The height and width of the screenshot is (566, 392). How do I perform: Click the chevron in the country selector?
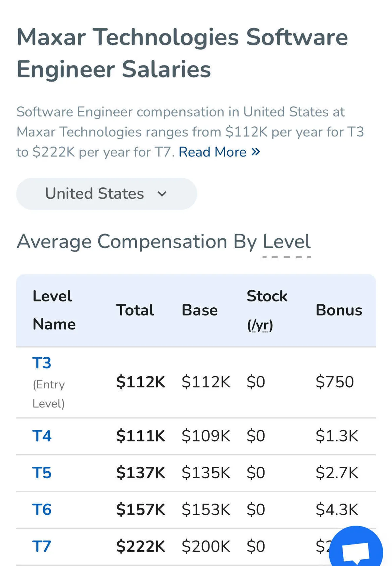(x=162, y=194)
